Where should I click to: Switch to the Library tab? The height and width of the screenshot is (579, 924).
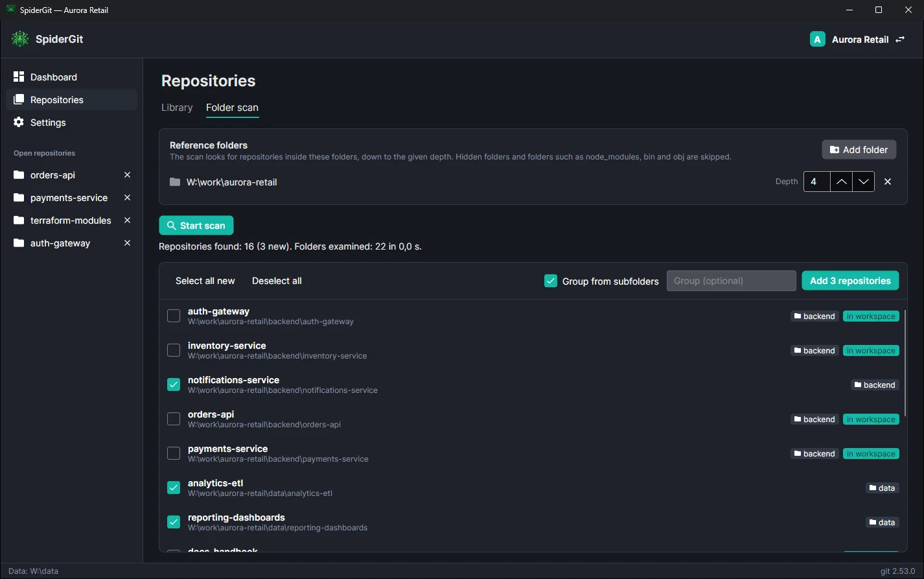point(177,108)
